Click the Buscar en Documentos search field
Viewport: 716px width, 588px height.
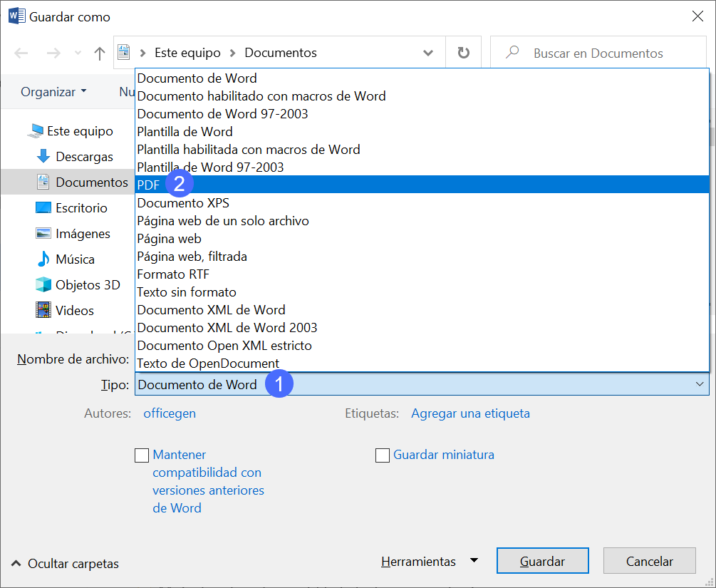(598, 53)
